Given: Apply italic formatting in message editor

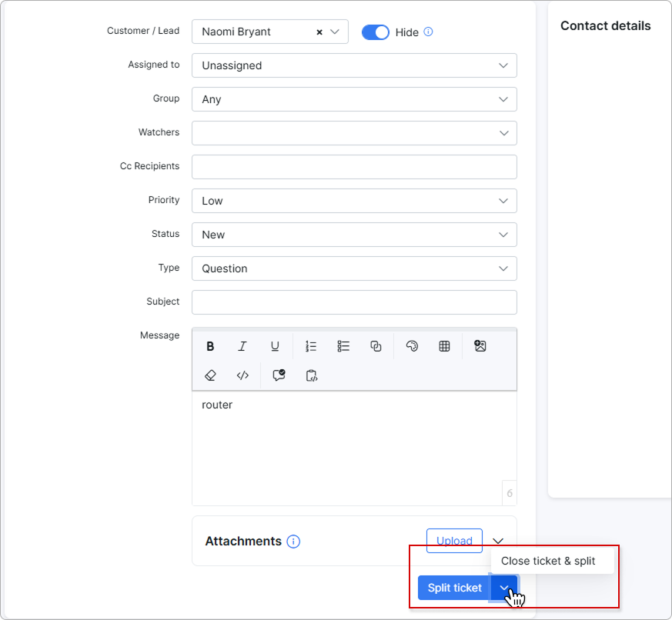Looking at the screenshot, I should [x=242, y=346].
